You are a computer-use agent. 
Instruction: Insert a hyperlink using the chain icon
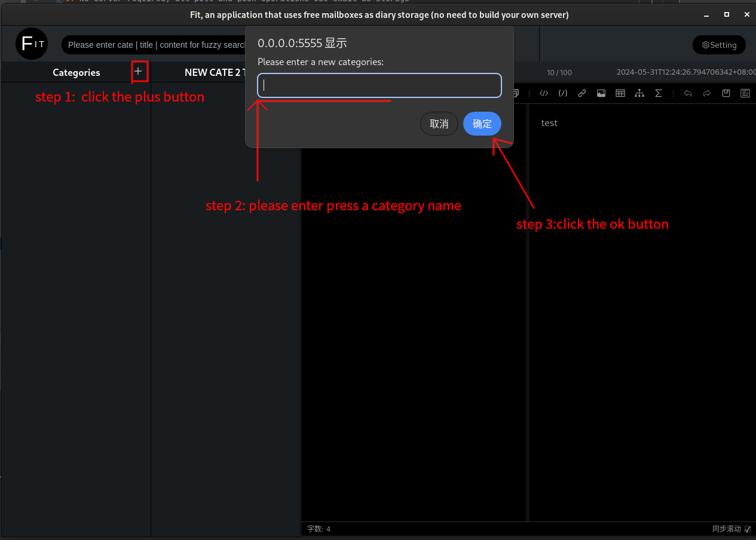click(582, 93)
